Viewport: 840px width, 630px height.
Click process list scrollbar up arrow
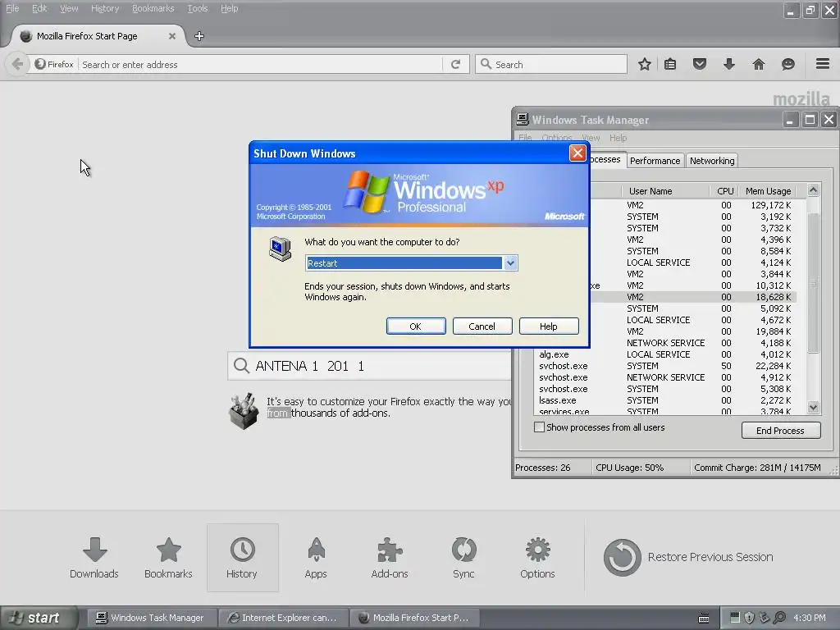tap(813, 190)
